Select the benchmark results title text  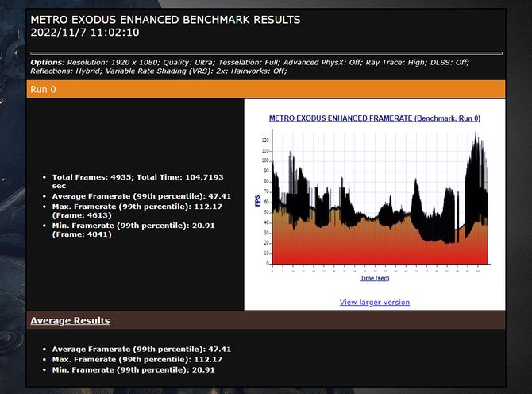click(166, 20)
